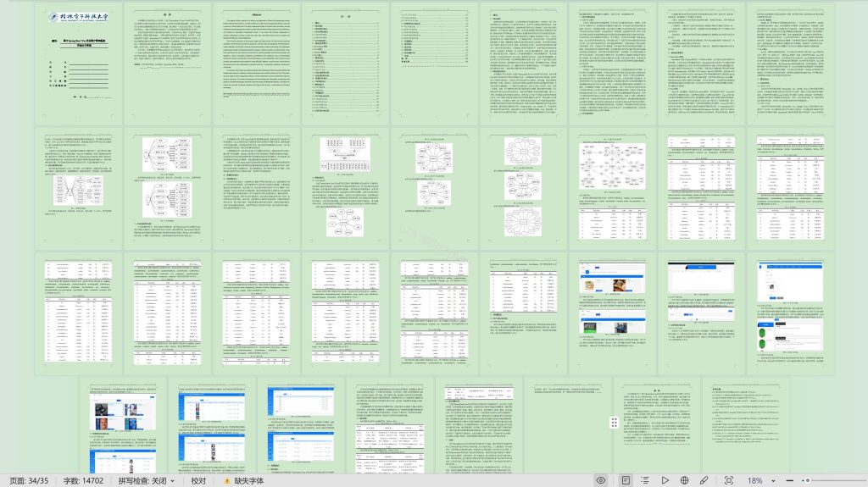Select the cover page with university logo
Screen dimensions: 868x487
(x=78, y=63)
